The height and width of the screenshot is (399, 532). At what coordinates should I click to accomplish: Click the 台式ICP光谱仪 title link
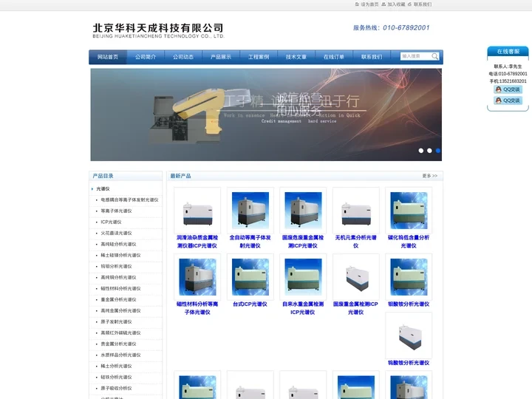point(250,304)
